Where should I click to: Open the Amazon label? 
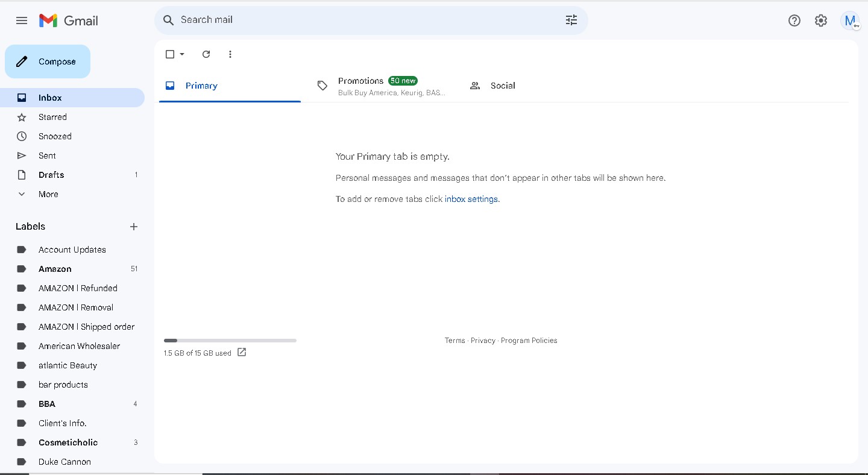tap(72, 269)
